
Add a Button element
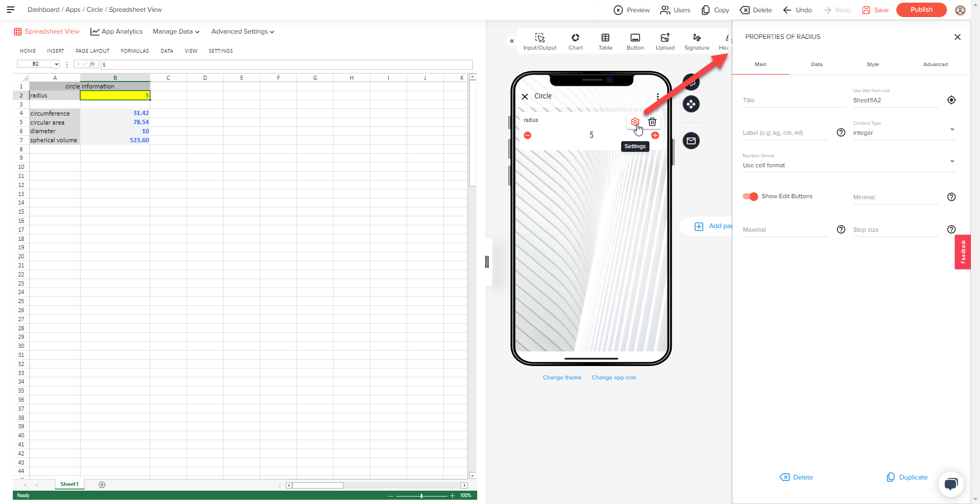tap(635, 41)
